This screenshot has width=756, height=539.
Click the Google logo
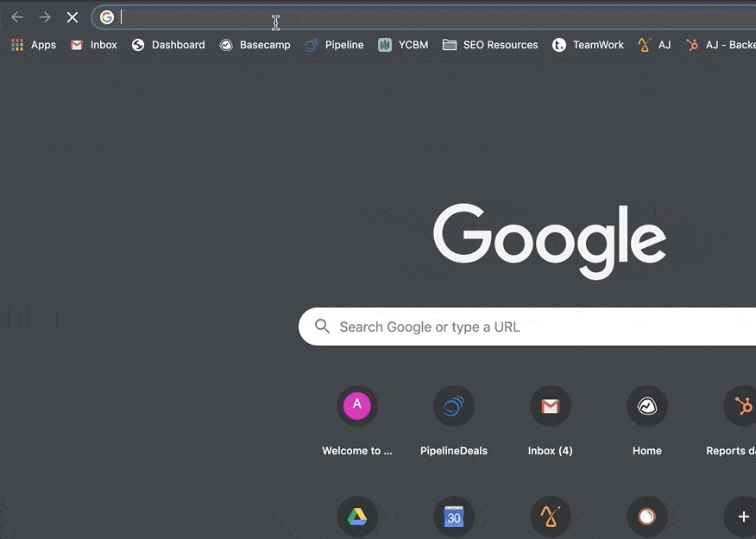tap(550, 241)
